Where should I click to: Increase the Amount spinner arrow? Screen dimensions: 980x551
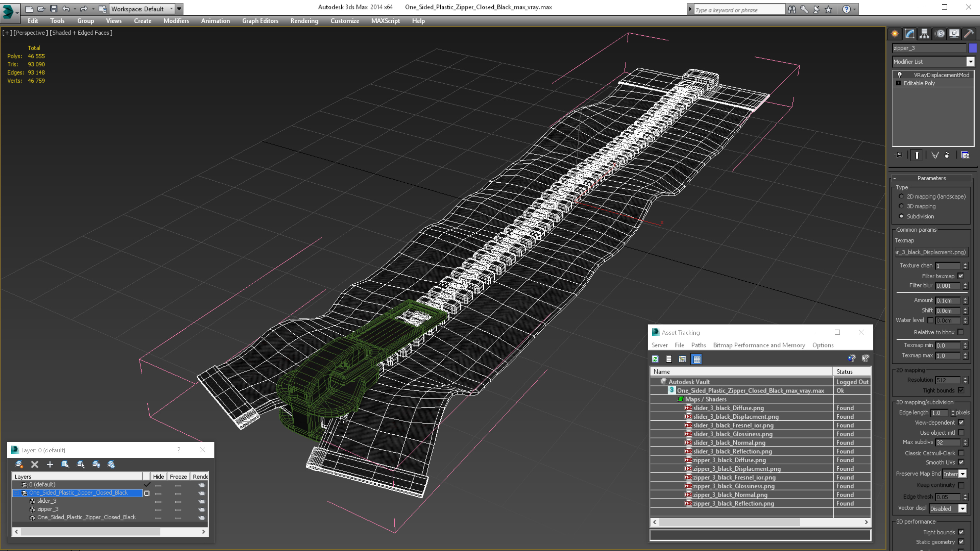pos(966,299)
